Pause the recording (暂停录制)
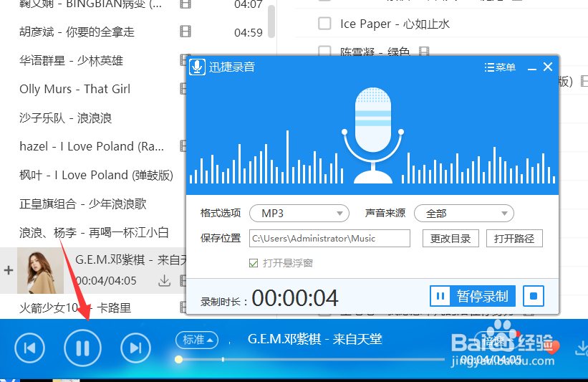The height and width of the screenshot is (382, 588). point(473,296)
